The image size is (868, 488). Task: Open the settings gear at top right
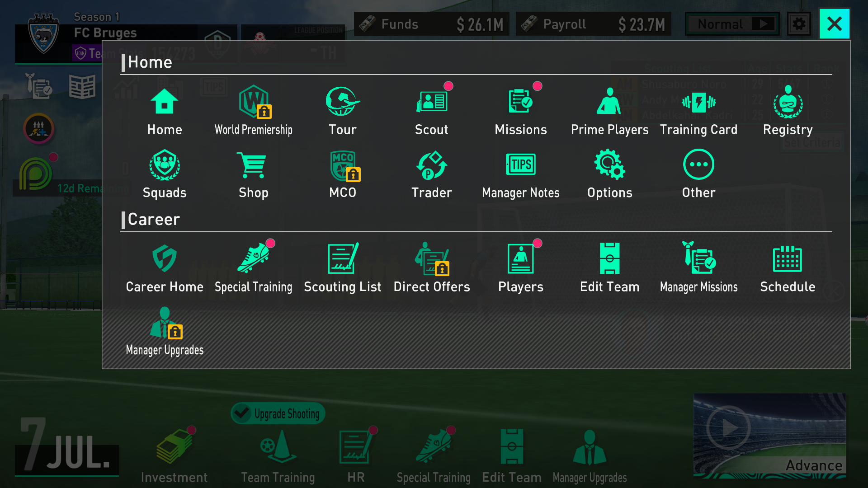[x=799, y=23]
